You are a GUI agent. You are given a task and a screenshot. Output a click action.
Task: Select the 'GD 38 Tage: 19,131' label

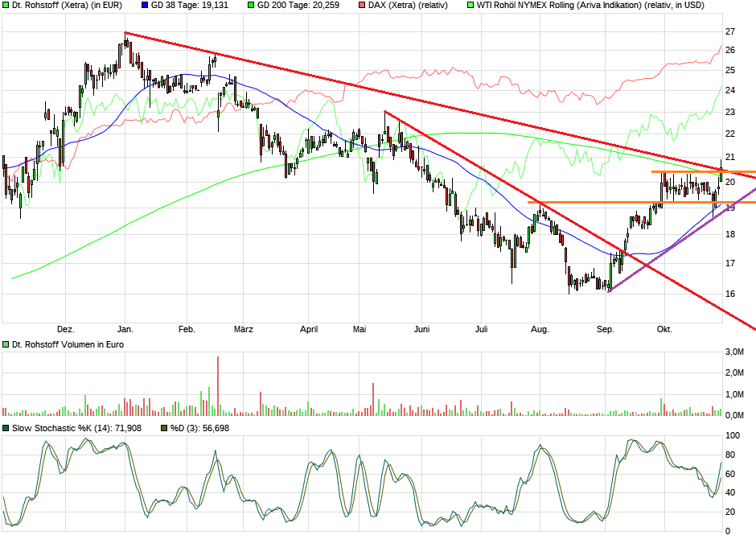tap(190, 6)
